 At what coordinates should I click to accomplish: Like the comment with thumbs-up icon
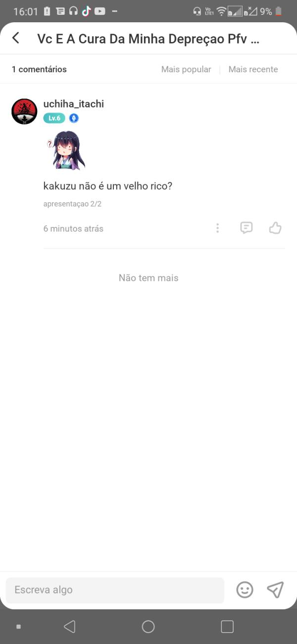275,228
